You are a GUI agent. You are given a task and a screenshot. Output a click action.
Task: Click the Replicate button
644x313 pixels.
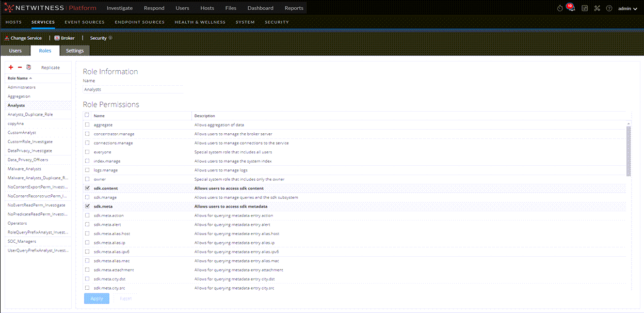(51, 68)
